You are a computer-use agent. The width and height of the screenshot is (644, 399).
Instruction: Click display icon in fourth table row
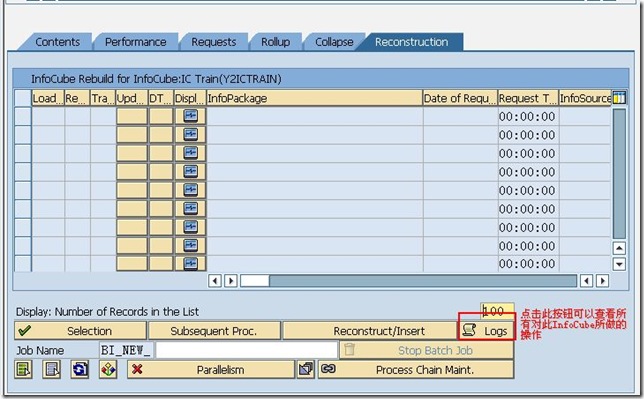(191, 171)
